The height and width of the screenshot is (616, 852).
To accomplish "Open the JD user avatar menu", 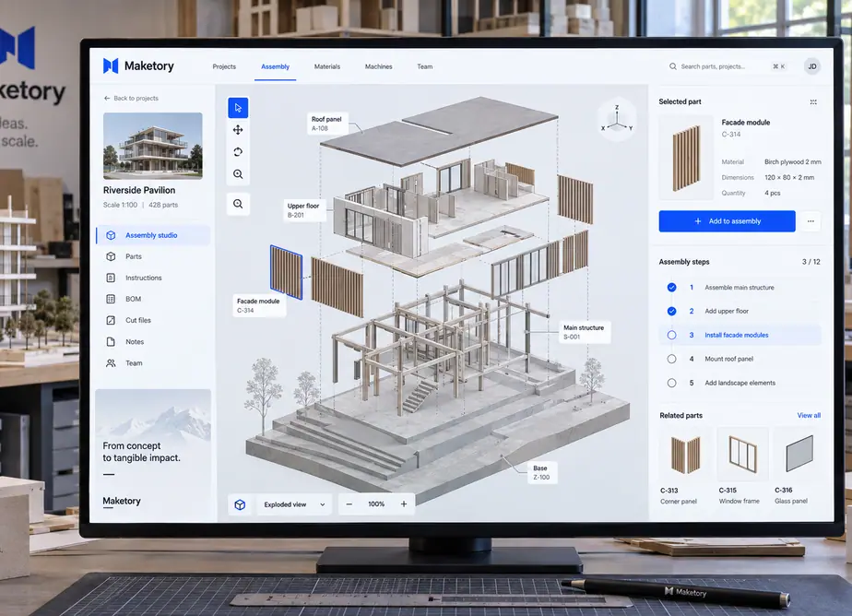I will pyautogui.click(x=812, y=66).
